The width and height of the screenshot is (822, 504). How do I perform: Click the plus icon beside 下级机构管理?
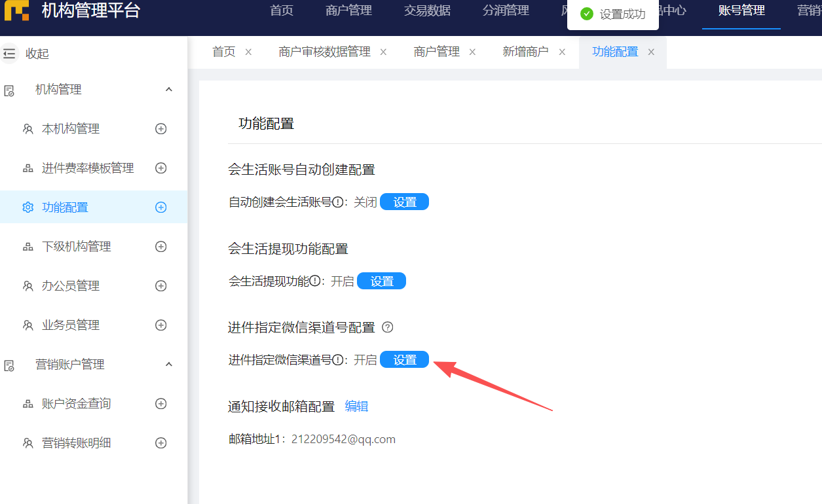(x=160, y=247)
